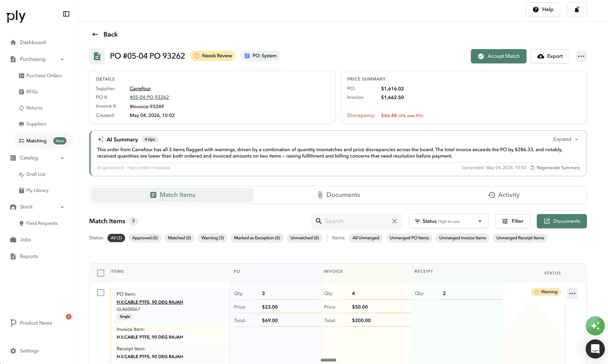Expand the AI Summary panel
608x364 pixels.
(x=566, y=139)
